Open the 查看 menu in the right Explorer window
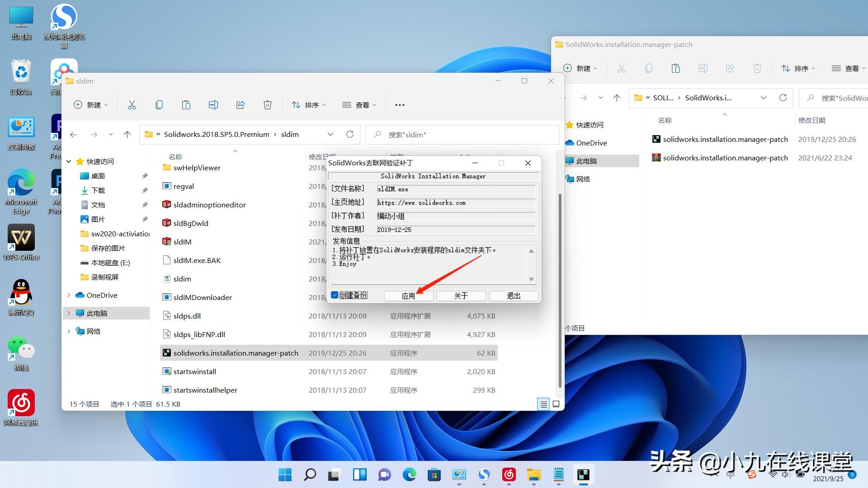The height and width of the screenshot is (488, 868). pos(849,68)
